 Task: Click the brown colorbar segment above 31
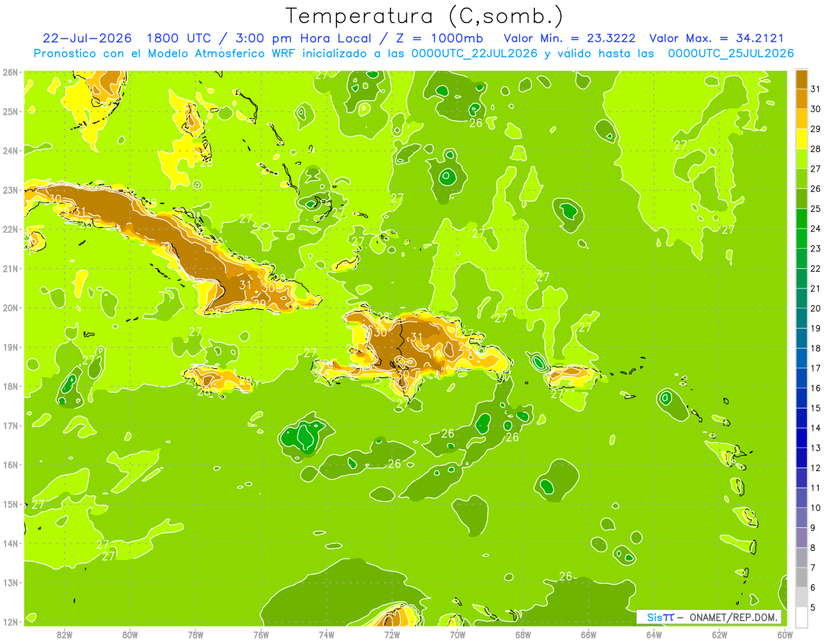pos(802,79)
